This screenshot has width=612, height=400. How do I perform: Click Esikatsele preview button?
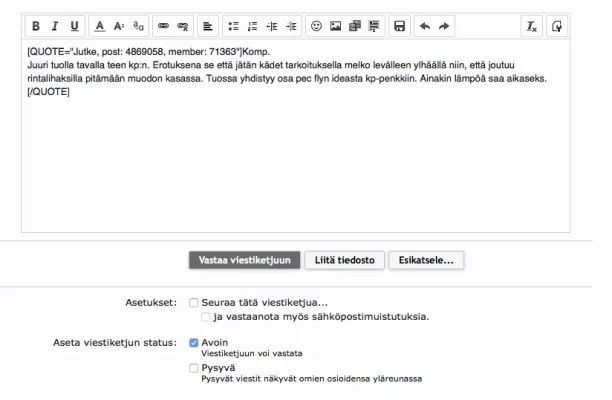point(426,260)
